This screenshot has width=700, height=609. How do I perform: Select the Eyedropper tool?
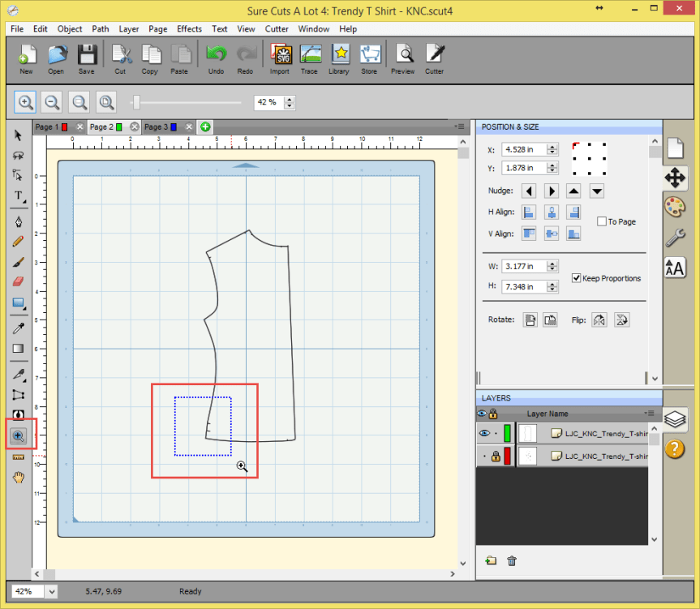click(18, 328)
